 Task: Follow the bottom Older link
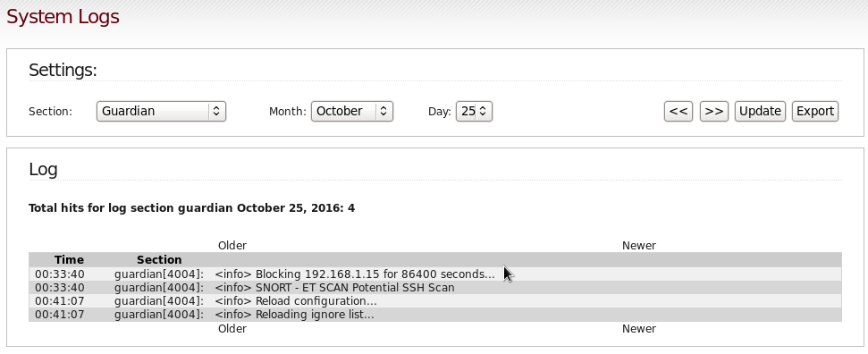tap(232, 328)
